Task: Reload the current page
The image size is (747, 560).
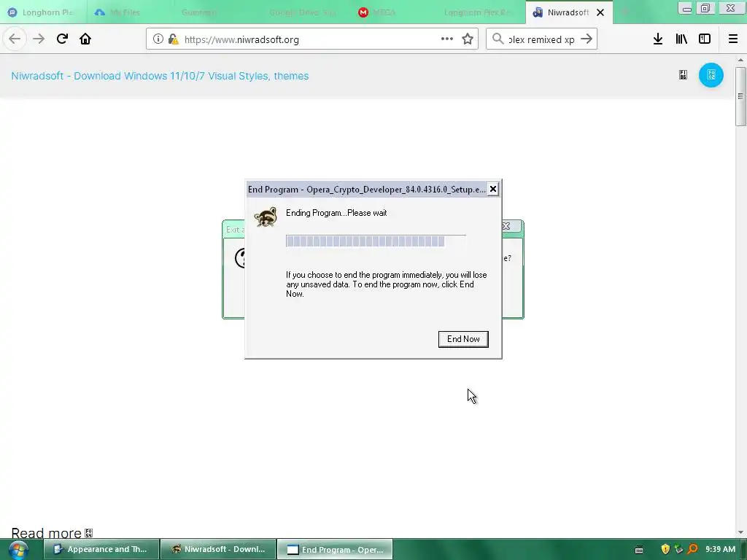Action: 62,39
